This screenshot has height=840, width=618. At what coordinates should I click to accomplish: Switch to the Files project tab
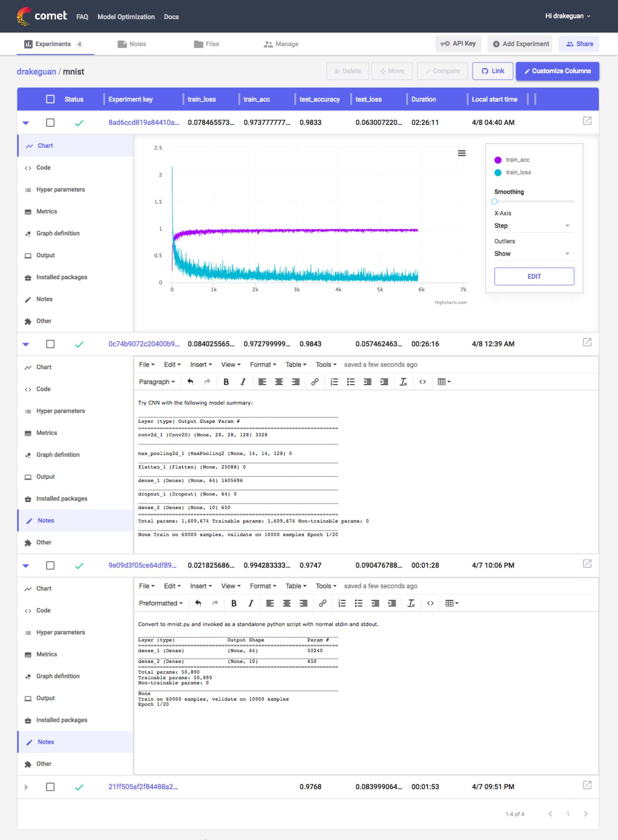coord(207,44)
